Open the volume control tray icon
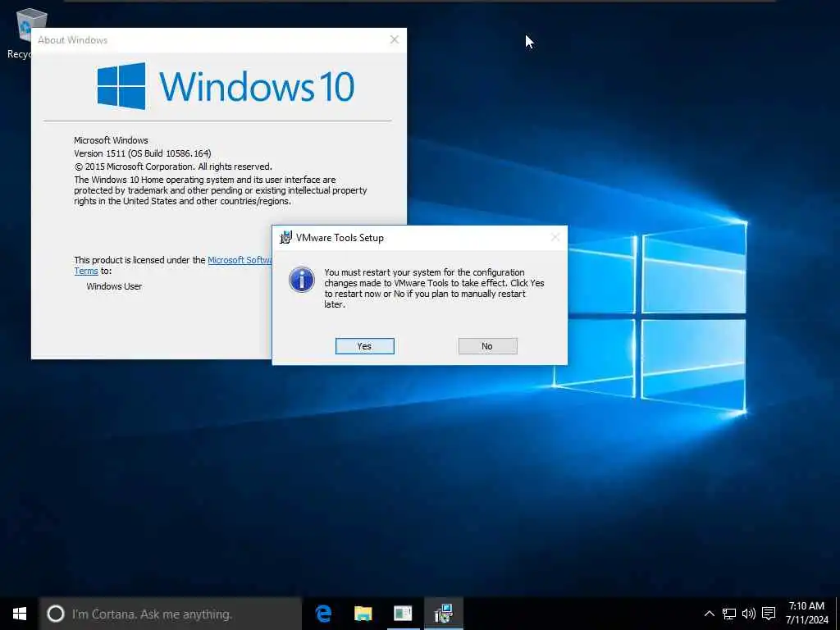The image size is (840, 630). [x=748, y=614]
